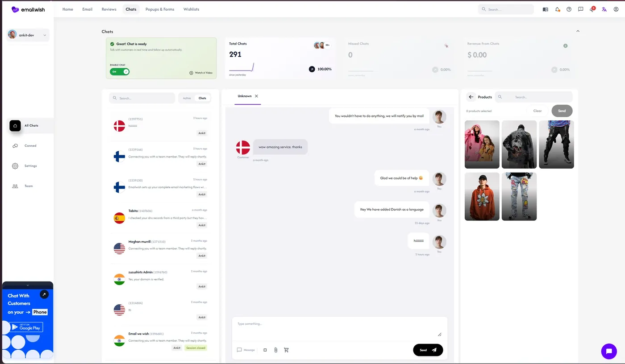Send the selected products

[562, 111]
